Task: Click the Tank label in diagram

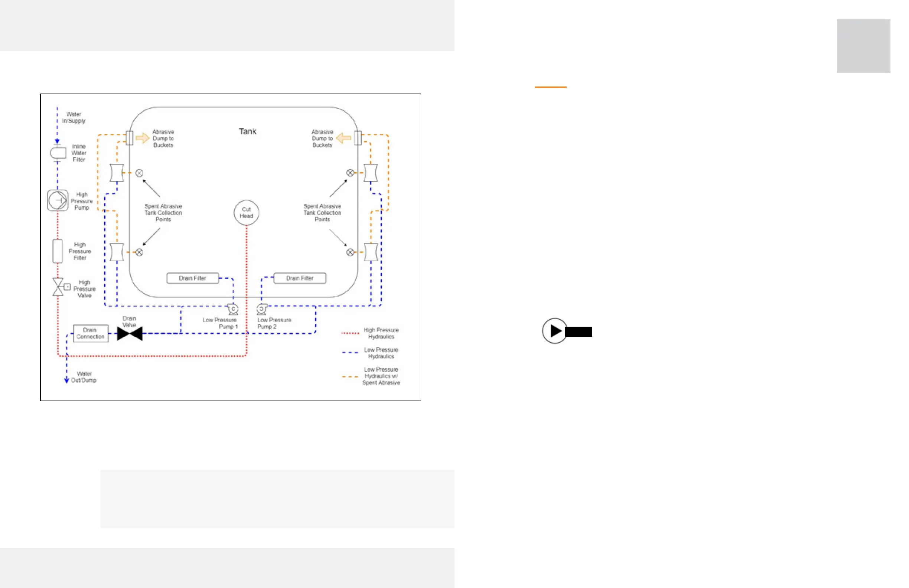Action: [248, 131]
